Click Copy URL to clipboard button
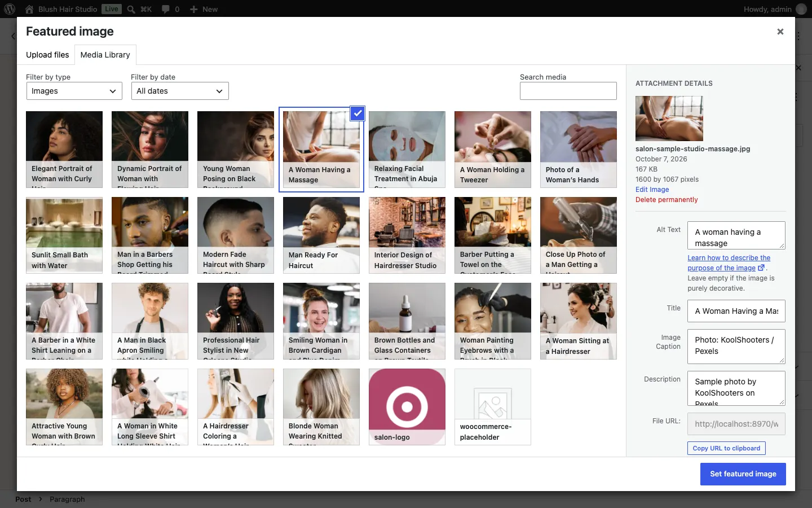The height and width of the screenshot is (508, 812). pos(726,448)
